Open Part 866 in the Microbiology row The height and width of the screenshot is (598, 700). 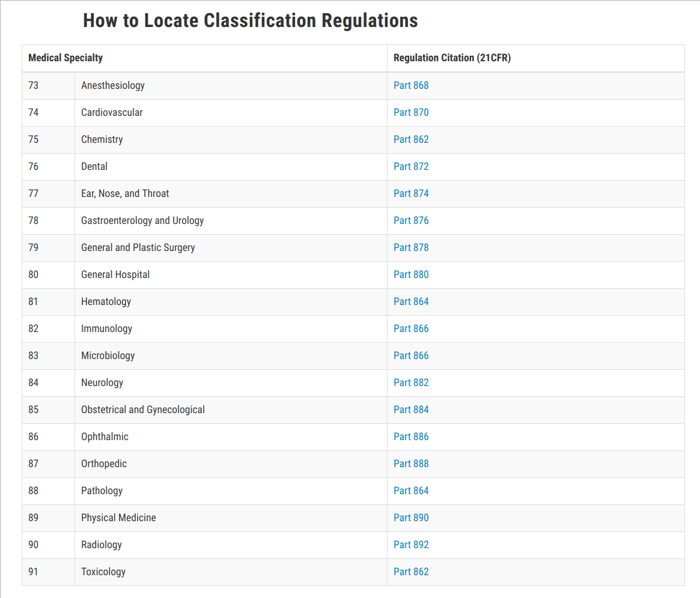point(411,355)
